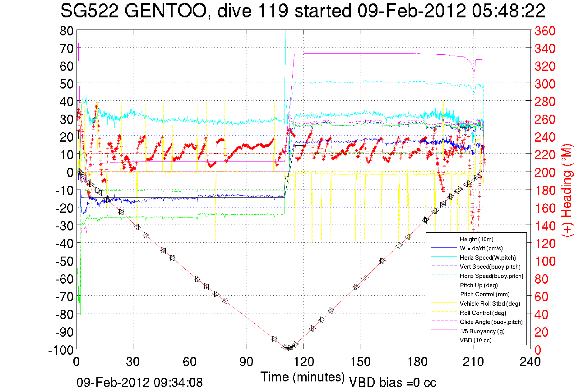This screenshot has width=588, height=392.
Task: Select 'W = dz/dt (cm/s)' legend entry
Action: point(481,248)
